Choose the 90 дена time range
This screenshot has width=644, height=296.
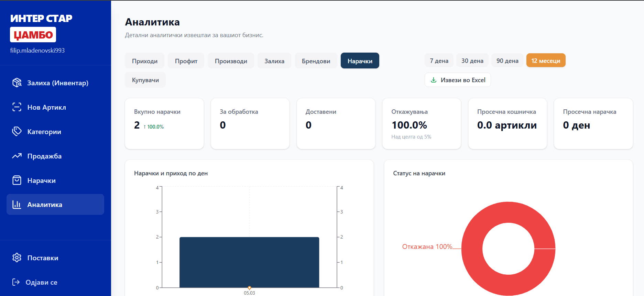[507, 61]
